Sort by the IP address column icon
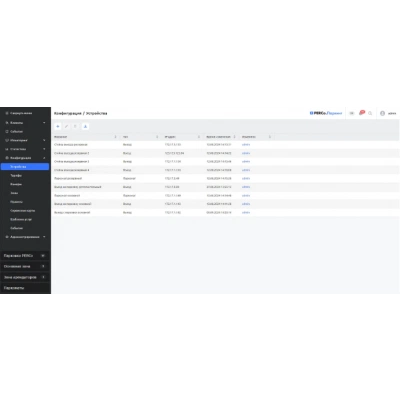This screenshot has height=400, width=400. [x=199, y=137]
